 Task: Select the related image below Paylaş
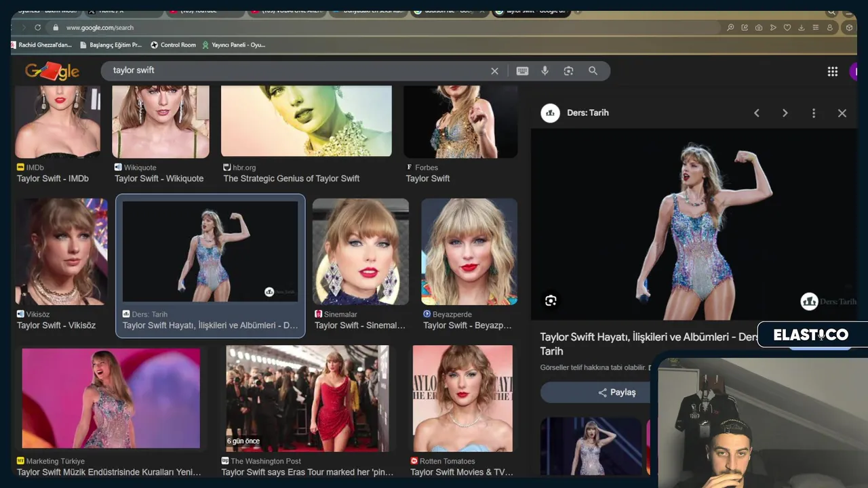(591, 446)
